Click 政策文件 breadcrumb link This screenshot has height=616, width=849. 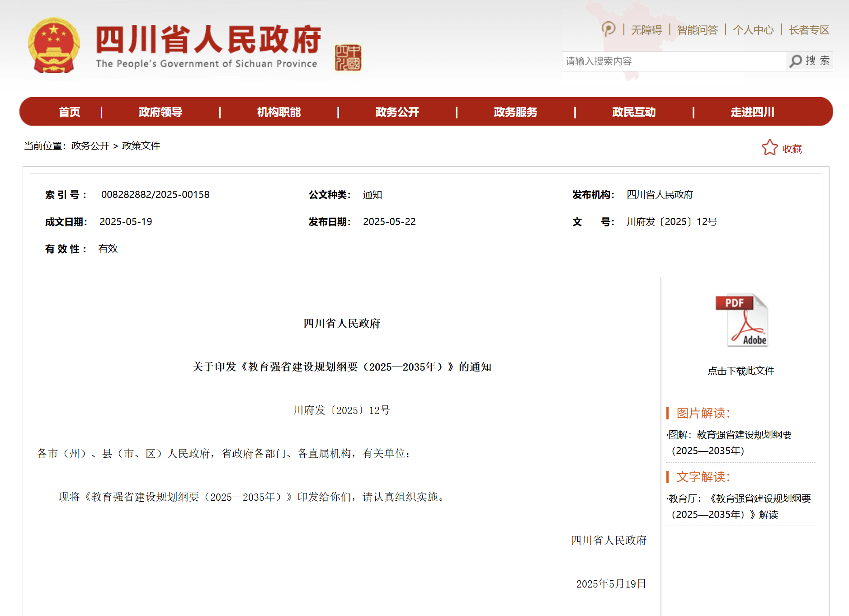141,146
